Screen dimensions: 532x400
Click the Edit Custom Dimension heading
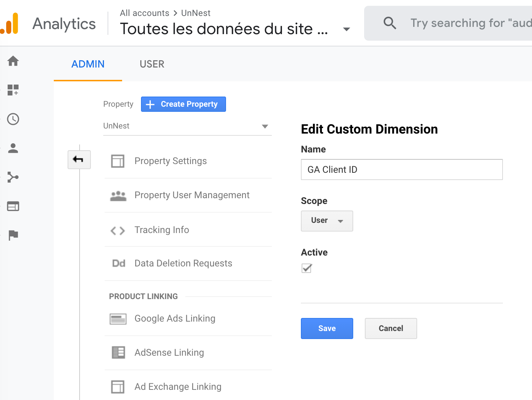(370, 129)
